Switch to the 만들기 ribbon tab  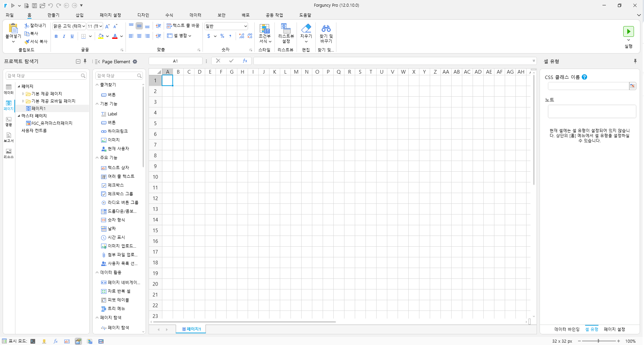pyautogui.click(x=53, y=15)
